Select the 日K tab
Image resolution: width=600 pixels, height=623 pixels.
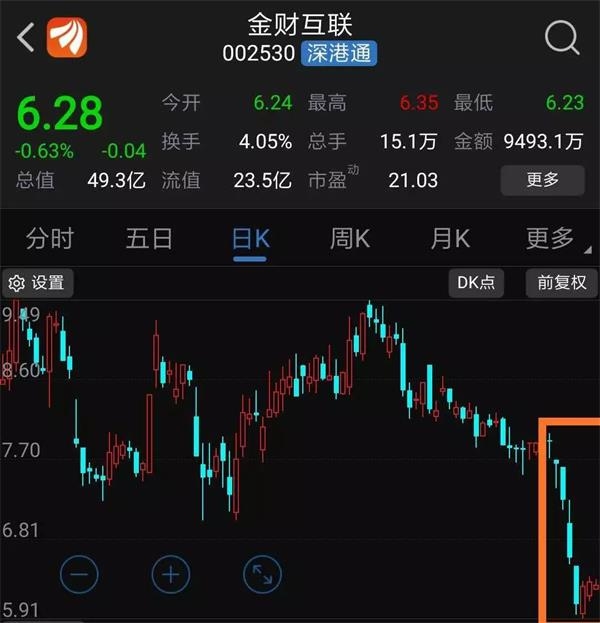(x=250, y=239)
